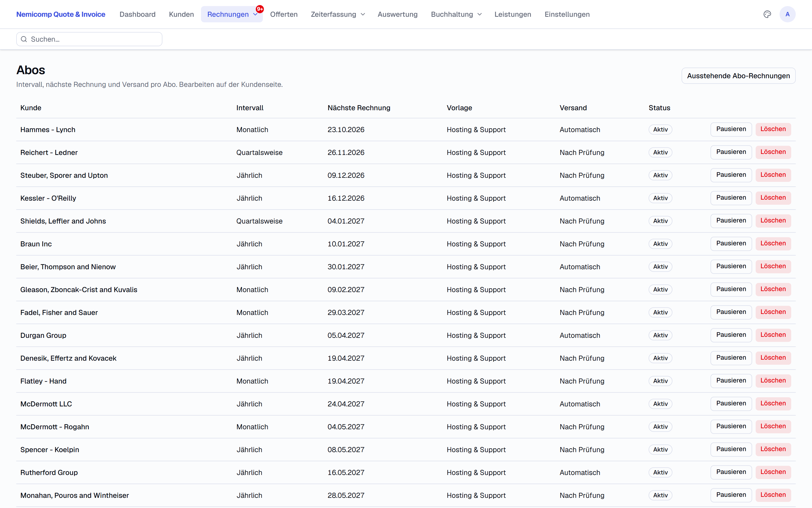Pause the Hammes - Lynch subscription

731,129
